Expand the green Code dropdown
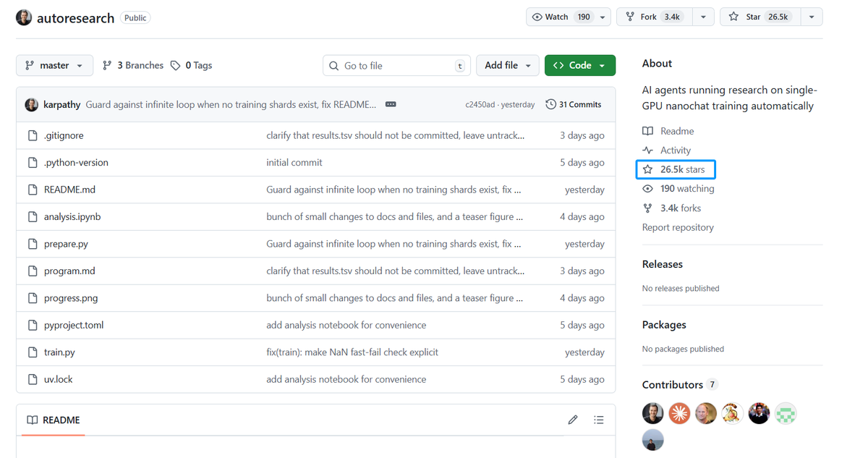The width and height of the screenshot is (868, 458). pos(579,65)
